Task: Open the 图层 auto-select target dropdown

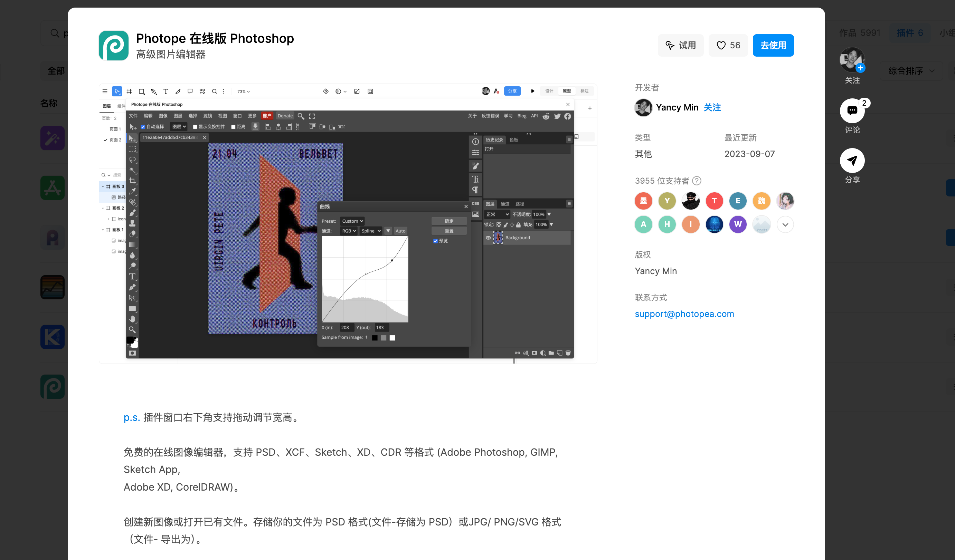Action: point(179,127)
